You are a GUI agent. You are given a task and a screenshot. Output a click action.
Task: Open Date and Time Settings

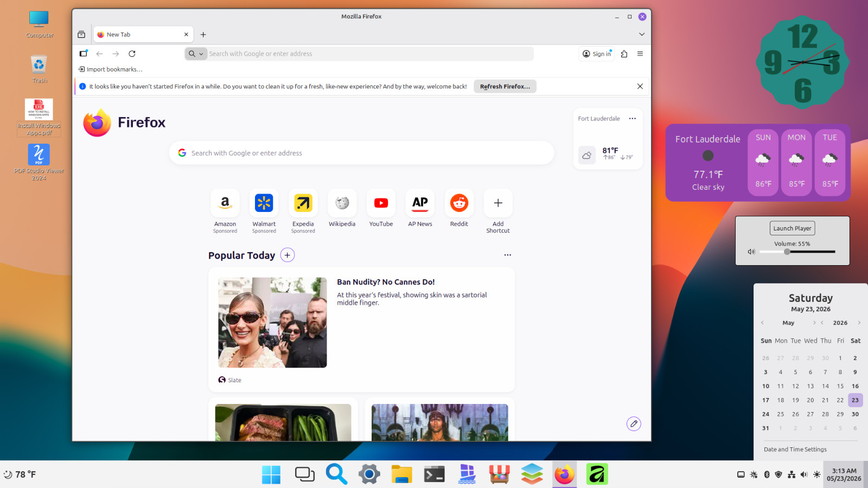pos(795,450)
